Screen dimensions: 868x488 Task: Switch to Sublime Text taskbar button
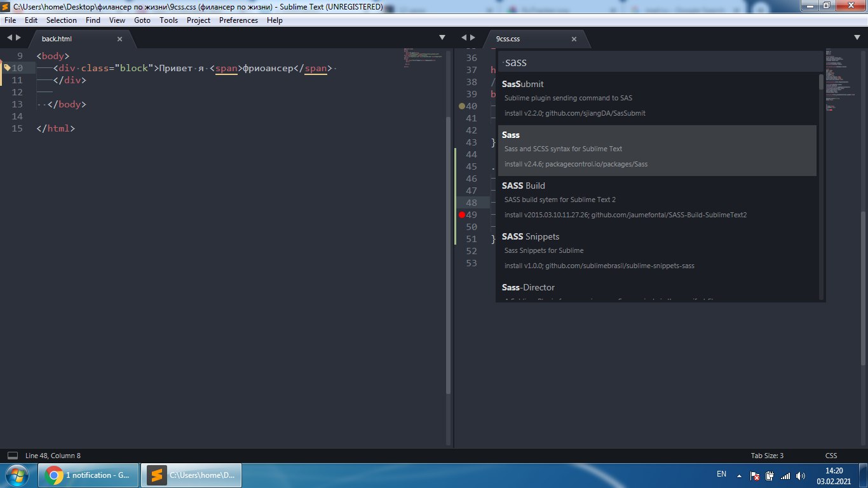190,475
